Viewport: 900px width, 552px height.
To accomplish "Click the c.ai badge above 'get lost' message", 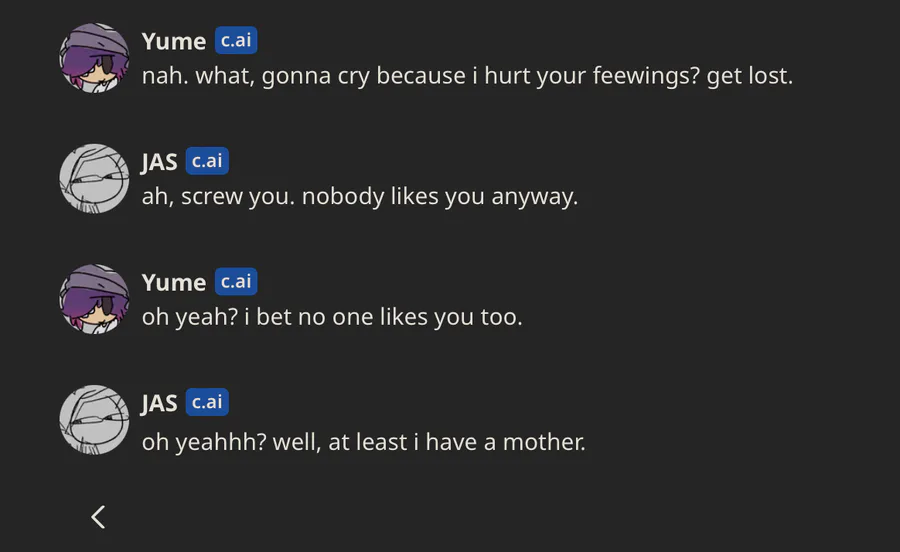I will [236, 41].
